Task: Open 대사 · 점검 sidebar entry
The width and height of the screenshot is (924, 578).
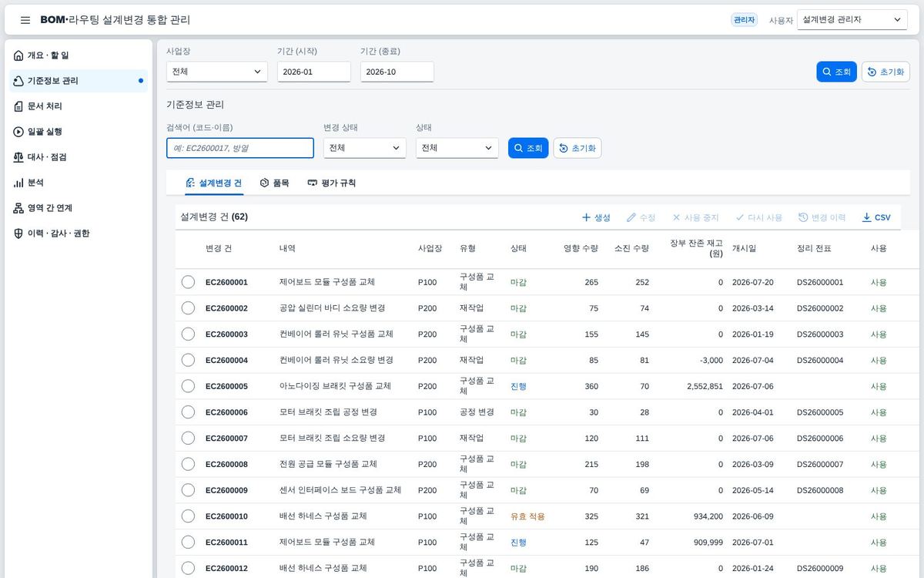Action: click(79, 157)
